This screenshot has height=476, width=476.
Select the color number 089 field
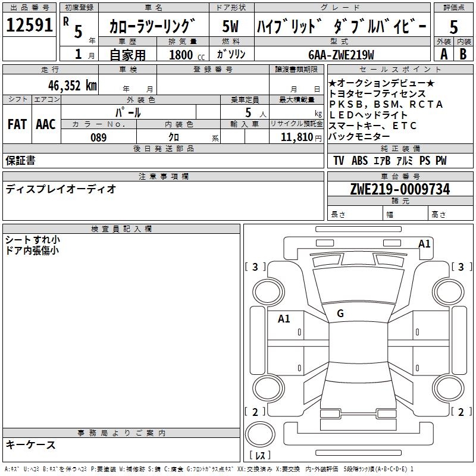(98, 137)
